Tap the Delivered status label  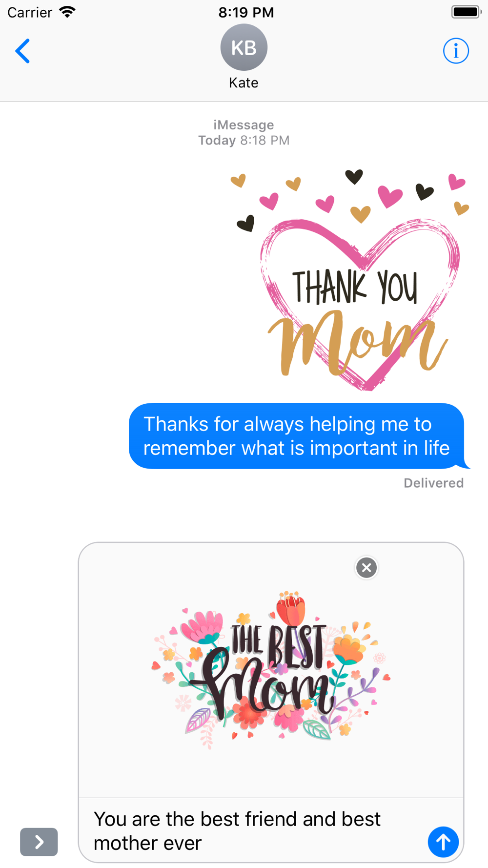pos(433,483)
